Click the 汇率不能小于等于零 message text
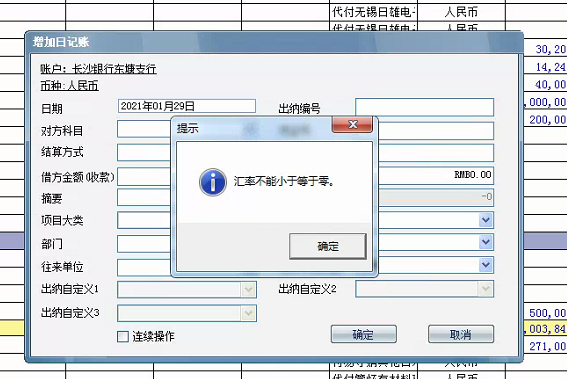567x379 pixels. [284, 181]
